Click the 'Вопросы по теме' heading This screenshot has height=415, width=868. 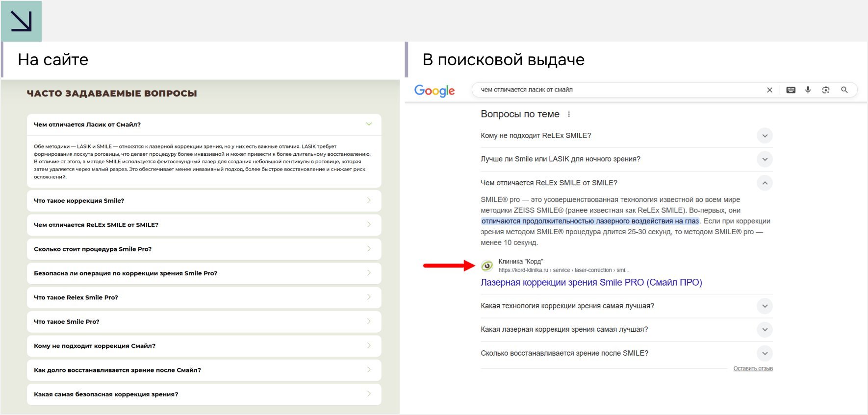(520, 114)
